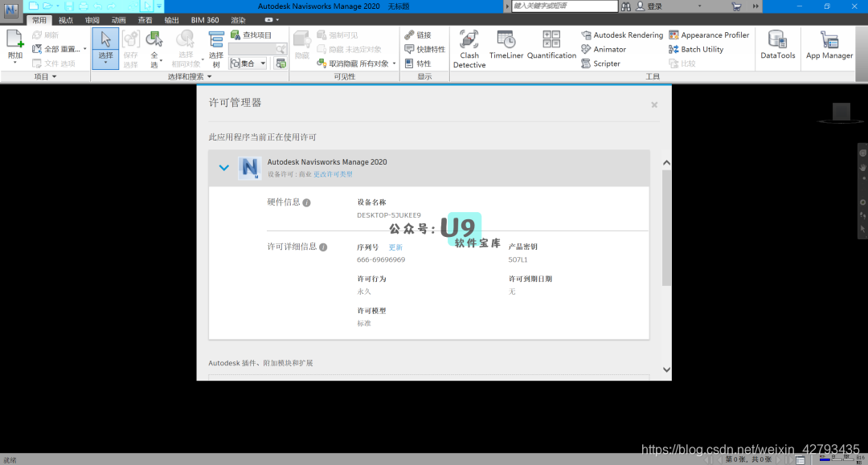Click the License Manager scrollbar thumb
Screen dimensions: 868x465
(666, 228)
